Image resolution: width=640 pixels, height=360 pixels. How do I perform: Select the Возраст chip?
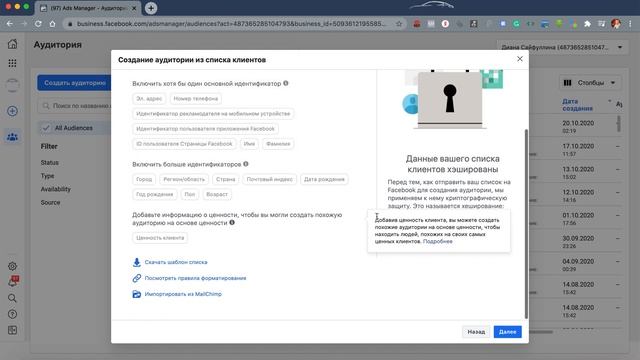[x=217, y=194]
